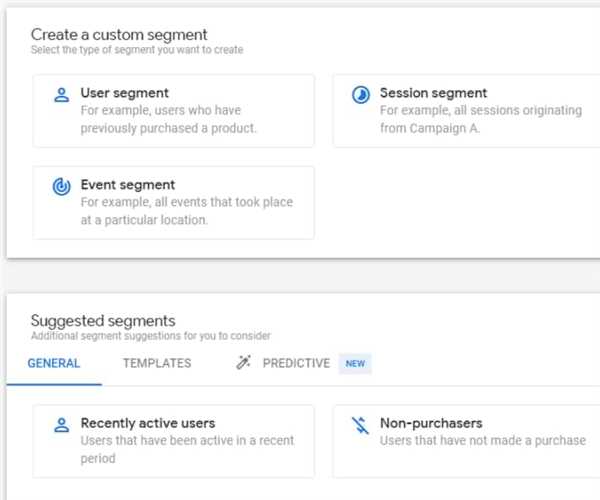
Task: Click 'all sessions originating from Campaign A' description
Action: (x=481, y=119)
